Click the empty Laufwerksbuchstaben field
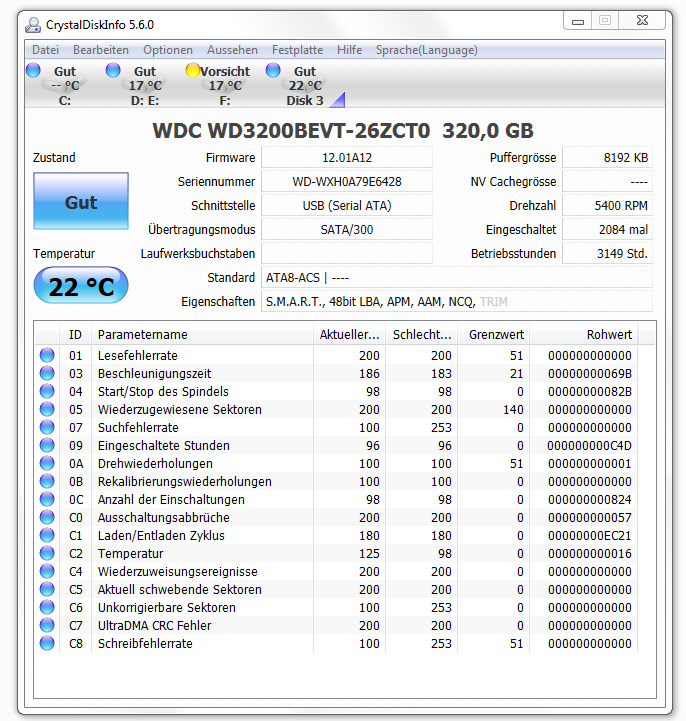This screenshot has height=721, width=686. [x=347, y=253]
